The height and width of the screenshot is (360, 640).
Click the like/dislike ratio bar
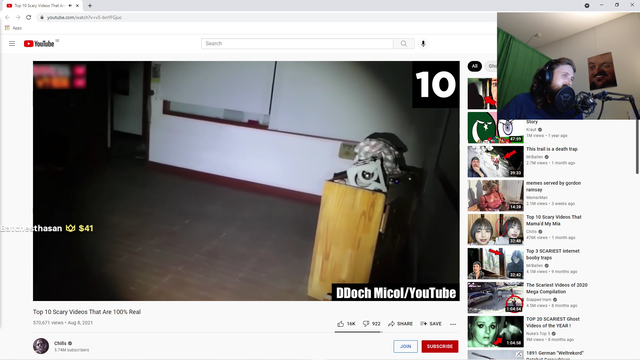click(x=358, y=332)
